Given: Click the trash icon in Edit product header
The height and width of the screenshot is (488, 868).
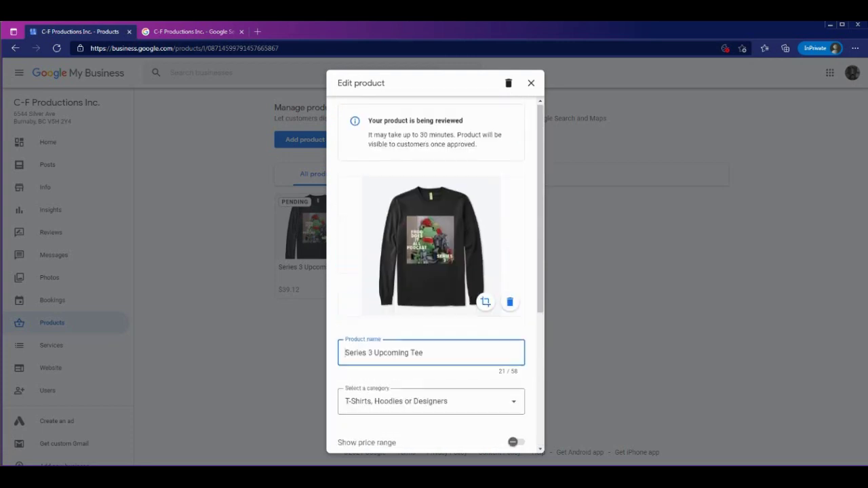Looking at the screenshot, I should [509, 83].
